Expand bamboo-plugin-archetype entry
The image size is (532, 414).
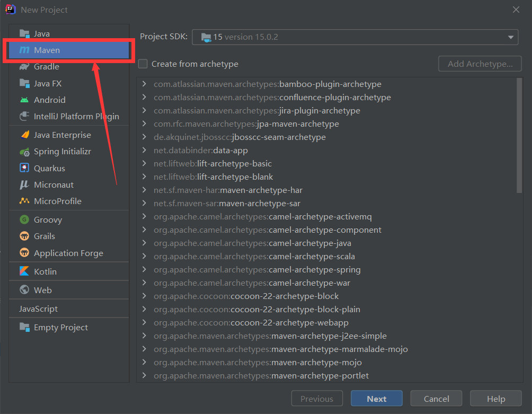click(144, 84)
